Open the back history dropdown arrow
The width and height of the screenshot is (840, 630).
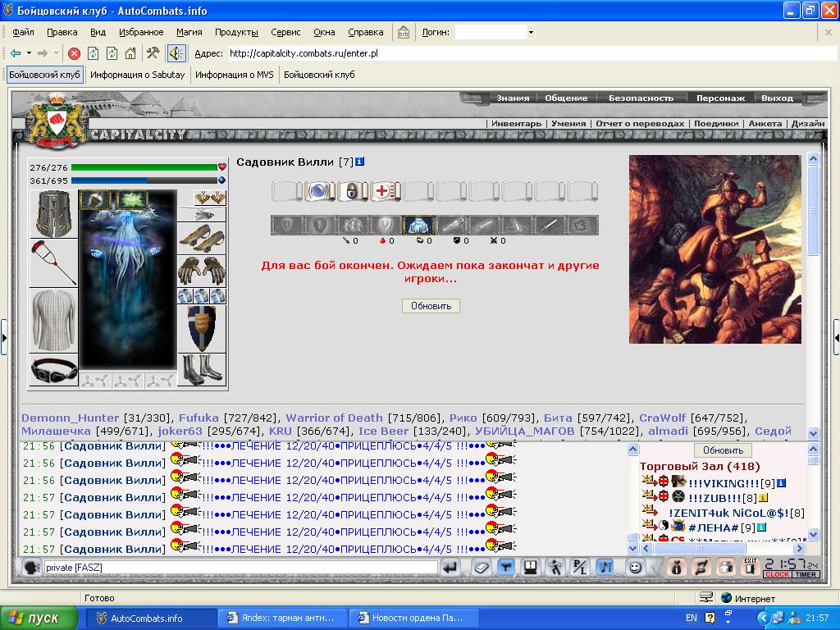29,53
